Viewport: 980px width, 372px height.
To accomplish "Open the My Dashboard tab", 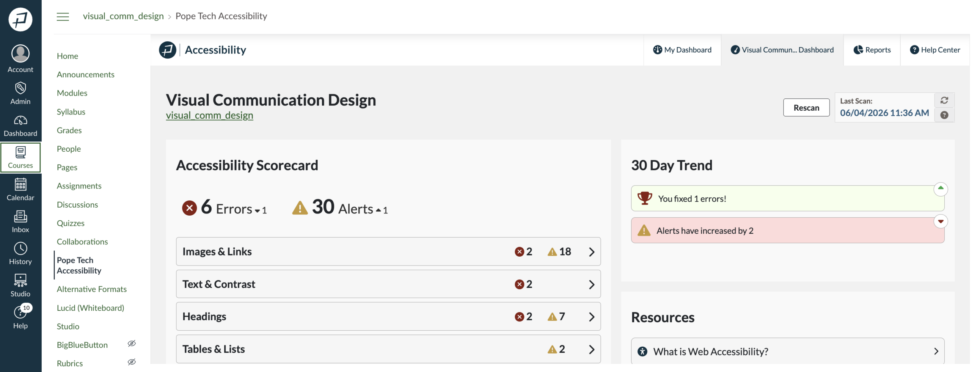I will [682, 50].
